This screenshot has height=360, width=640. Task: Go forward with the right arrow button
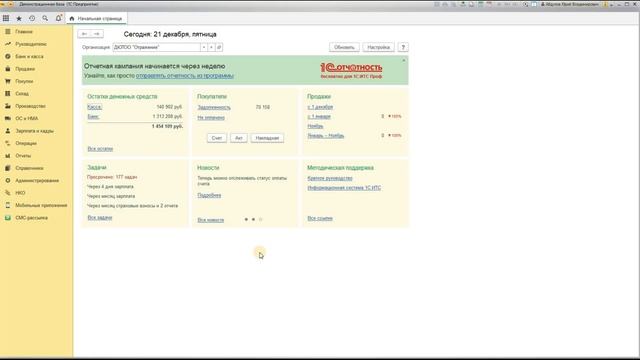(97, 34)
